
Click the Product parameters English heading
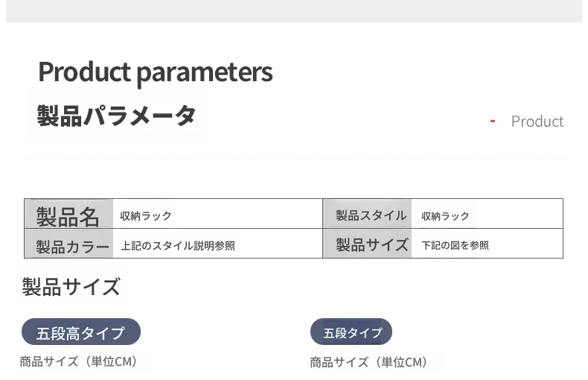[x=155, y=72]
